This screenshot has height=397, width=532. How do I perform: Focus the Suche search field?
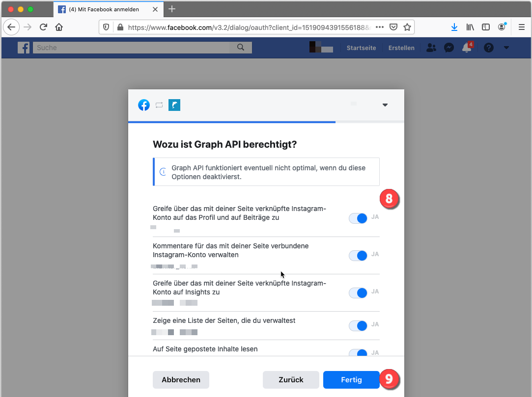click(131, 48)
